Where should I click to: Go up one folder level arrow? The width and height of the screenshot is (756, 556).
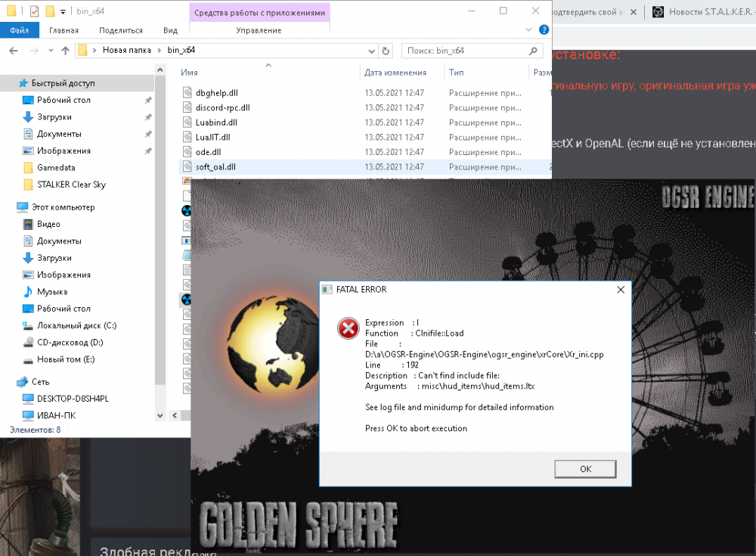coord(66,51)
